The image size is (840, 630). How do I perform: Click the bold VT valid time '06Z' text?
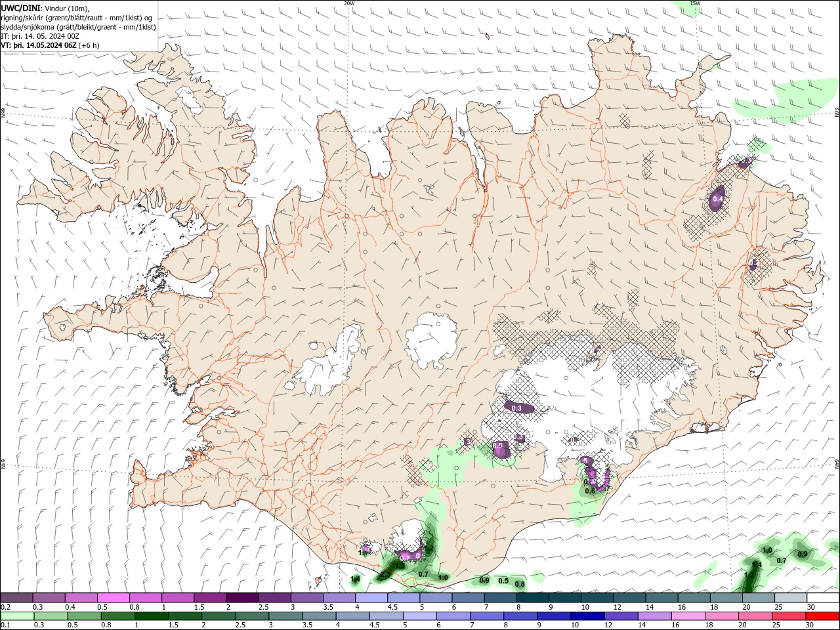click(x=39, y=45)
